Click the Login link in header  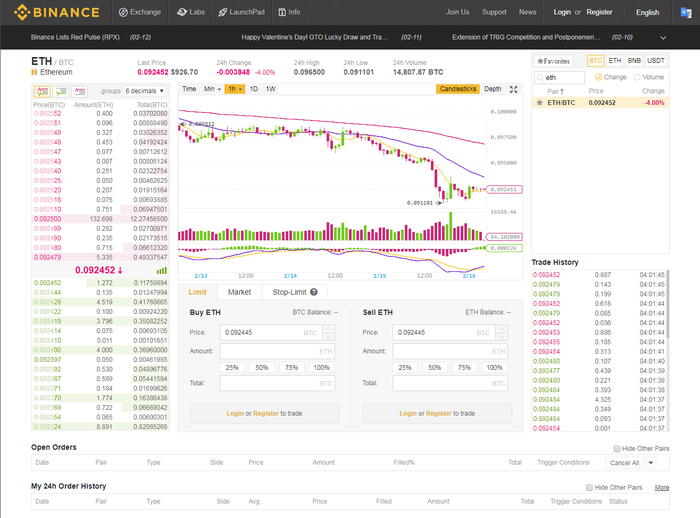pyautogui.click(x=562, y=12)
